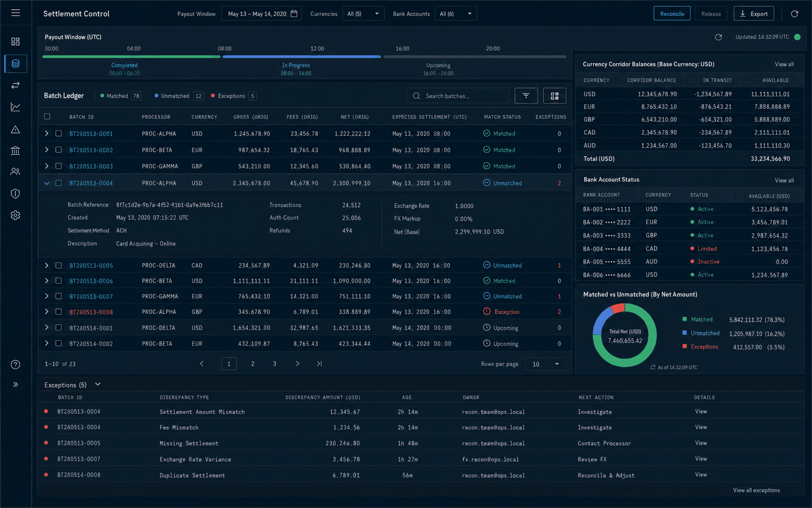
Task: Check the BT200513-0004 row checkbox
Action: [x=58, y=183]
